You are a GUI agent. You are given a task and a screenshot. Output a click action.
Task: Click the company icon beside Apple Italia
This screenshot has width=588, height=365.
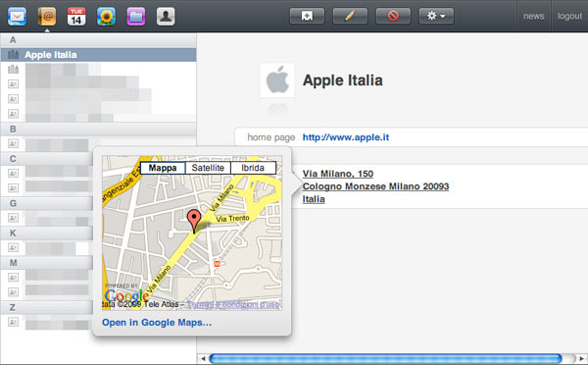click(x=13, y=54)
